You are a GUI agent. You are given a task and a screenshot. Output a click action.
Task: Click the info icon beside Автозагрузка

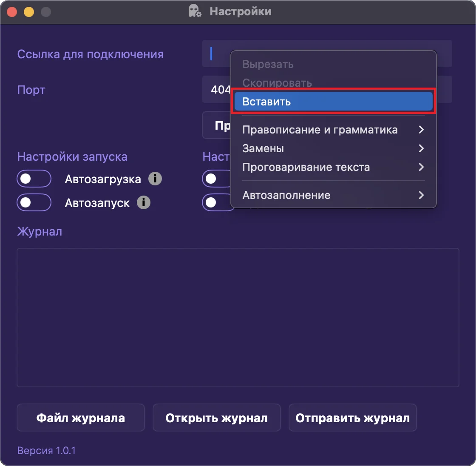155,179
